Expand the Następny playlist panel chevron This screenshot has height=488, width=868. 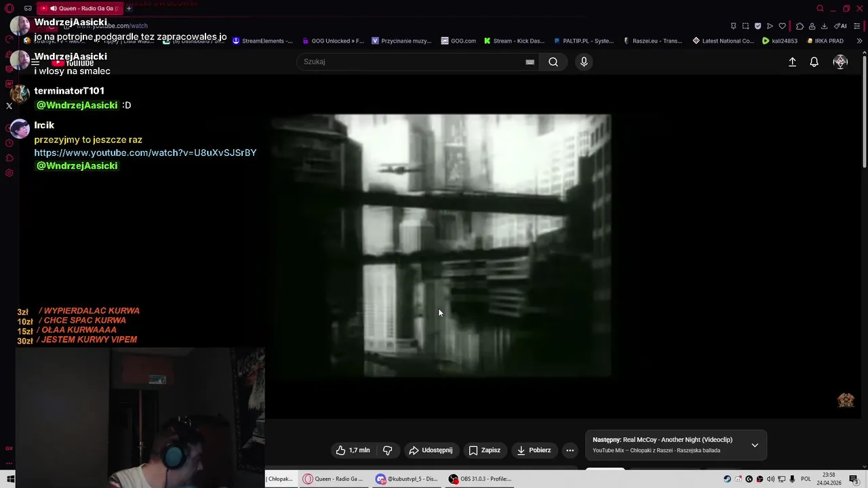pos(755,445)
